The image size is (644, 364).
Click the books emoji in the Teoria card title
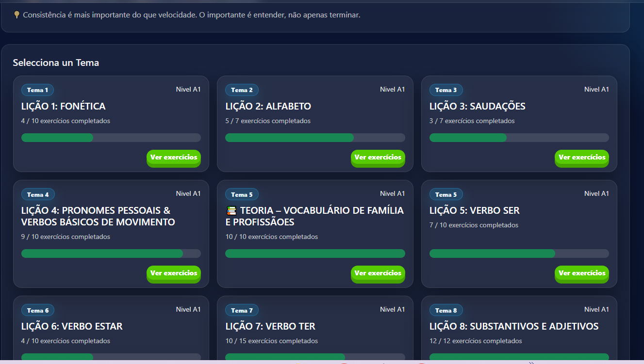(x=231, y=210)
